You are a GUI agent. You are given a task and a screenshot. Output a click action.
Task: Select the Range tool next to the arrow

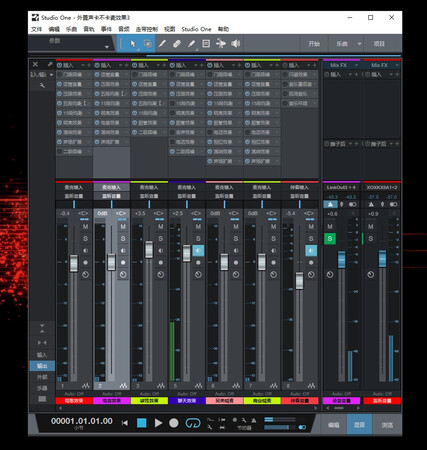click(147, 44)
